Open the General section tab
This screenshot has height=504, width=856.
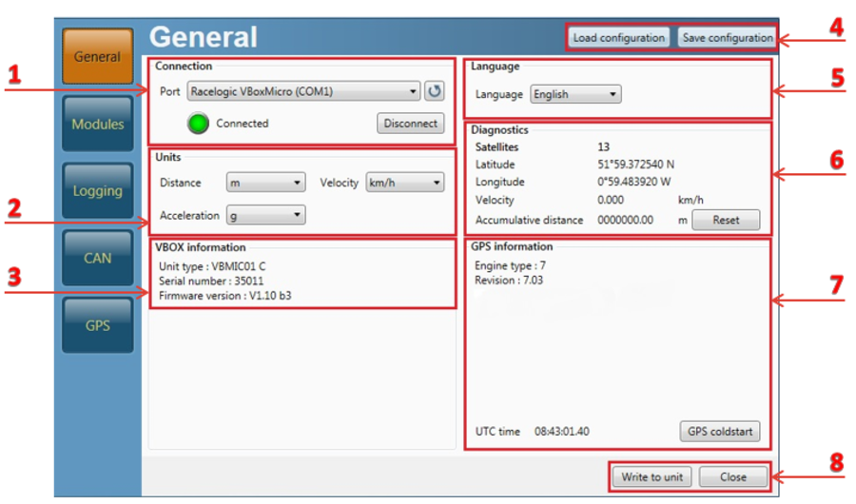pyautogui.click(x=98, y=57)
